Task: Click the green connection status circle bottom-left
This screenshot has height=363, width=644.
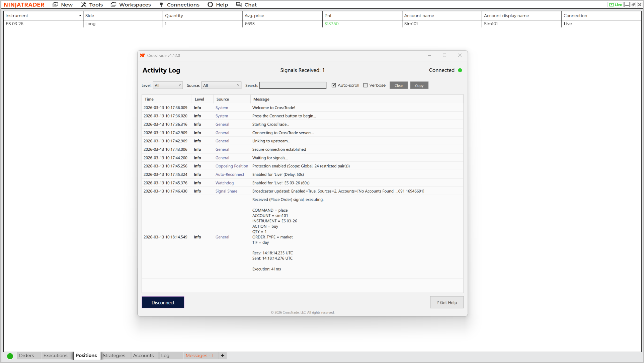Action: click(x=10, y=356)
